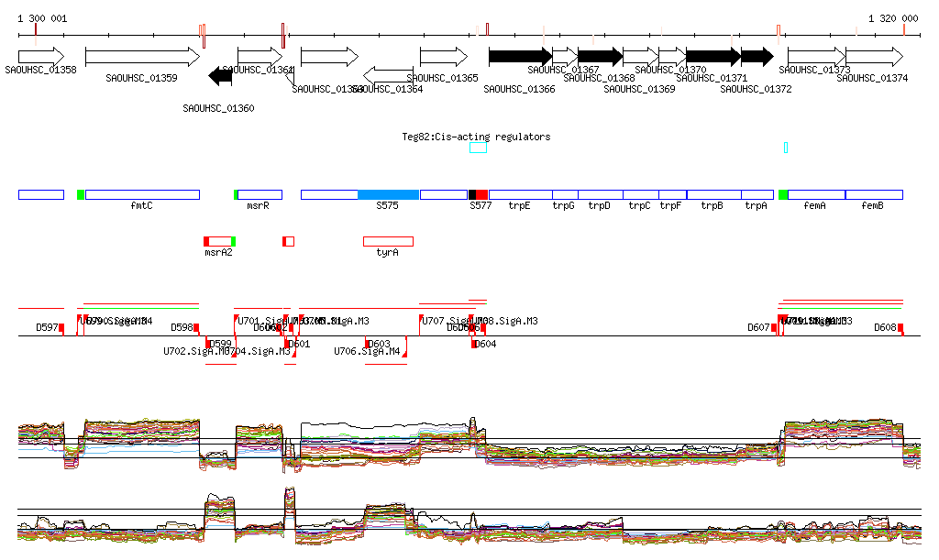Select the long SAOUHSC_01359 gene arrow
The width and height of the screenshot is (939, 560).
pyautogui.click(x=142, y=57)
